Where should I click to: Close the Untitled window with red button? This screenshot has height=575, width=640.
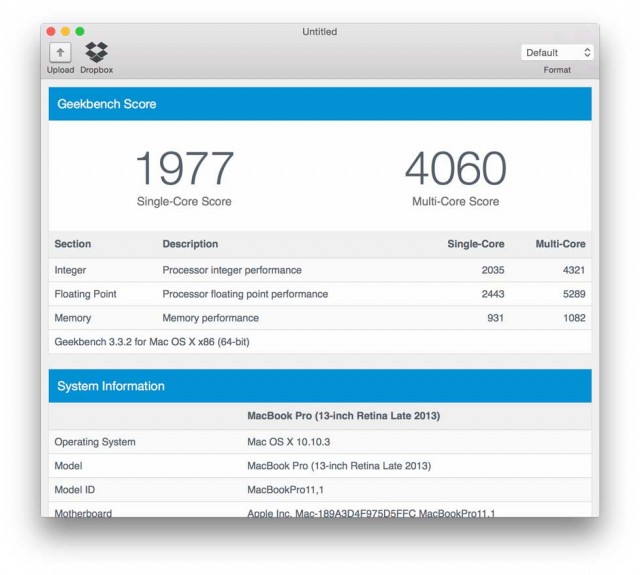tap(51, 32)
